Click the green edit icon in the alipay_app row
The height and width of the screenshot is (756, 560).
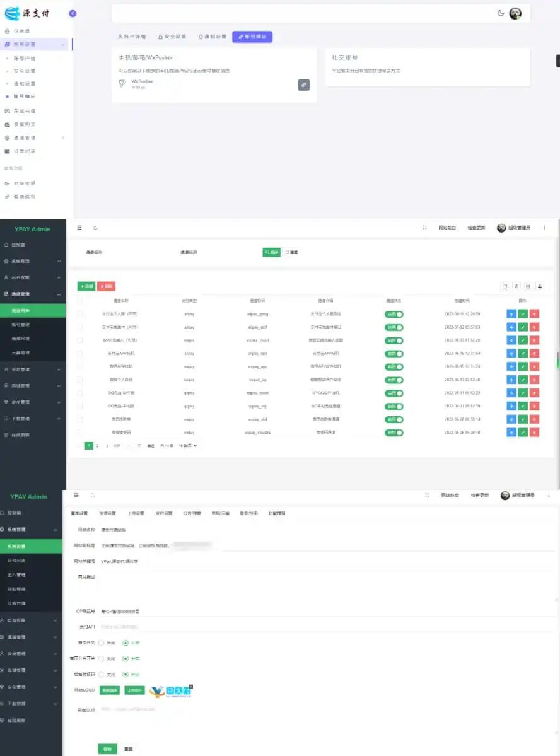[523, 354]
